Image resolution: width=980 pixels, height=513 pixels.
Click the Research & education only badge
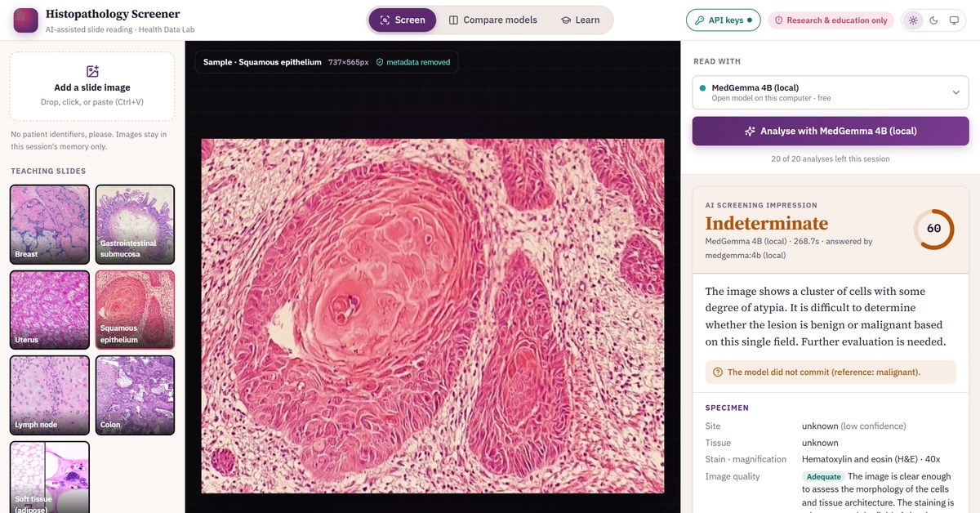click(831, 20)
